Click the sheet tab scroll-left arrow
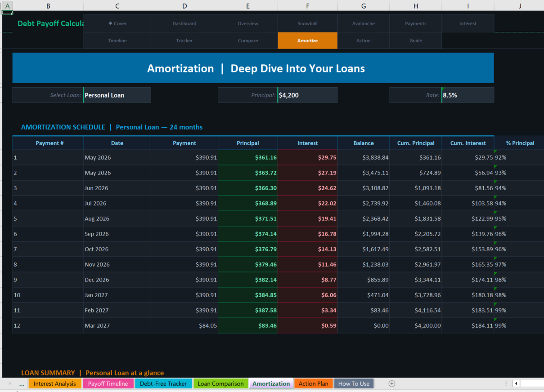The image size is (544, 392). pyautogui.click(x=10, y=383)
